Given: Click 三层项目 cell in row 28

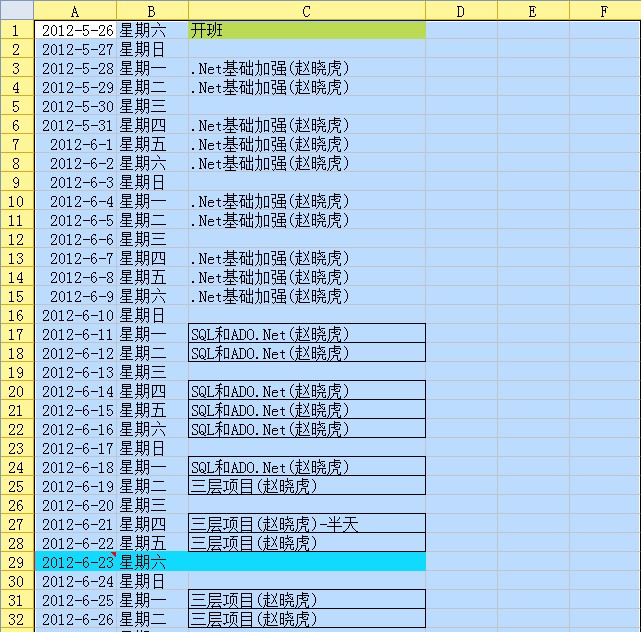Looking at the screenshot, I should pyautogui.click(x=307, y=543).
